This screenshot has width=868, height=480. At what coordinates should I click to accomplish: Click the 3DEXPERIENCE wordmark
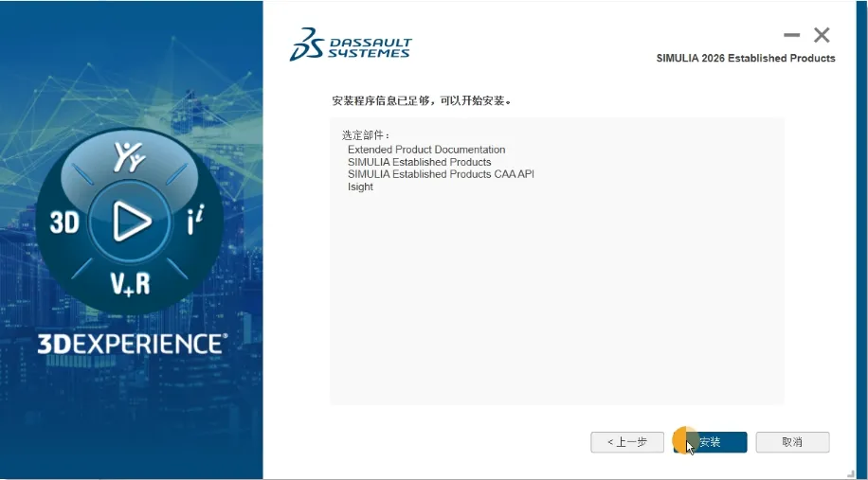click(x=132, y=344)
